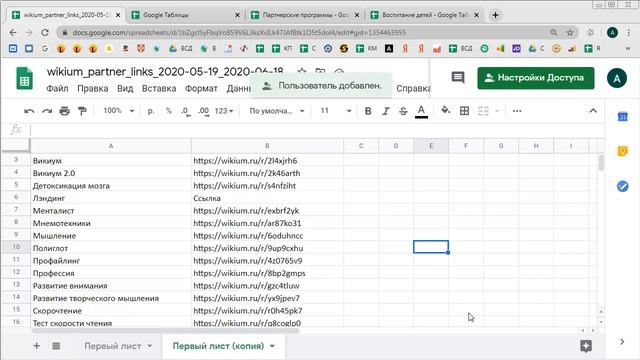The image size is (640, 360).
Task: Open the font size dropdown
Action: click(335, 111)
